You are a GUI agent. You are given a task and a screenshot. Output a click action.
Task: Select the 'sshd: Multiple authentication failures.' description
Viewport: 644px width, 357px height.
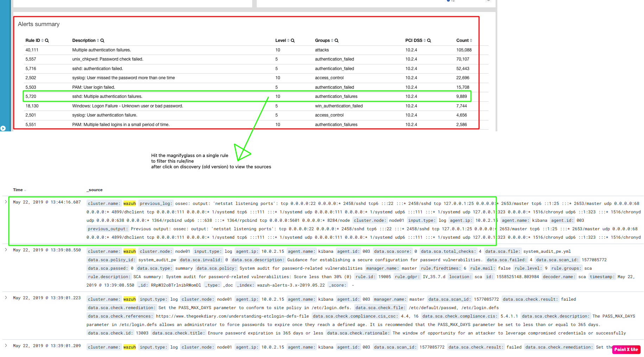[x=107, y=96]
